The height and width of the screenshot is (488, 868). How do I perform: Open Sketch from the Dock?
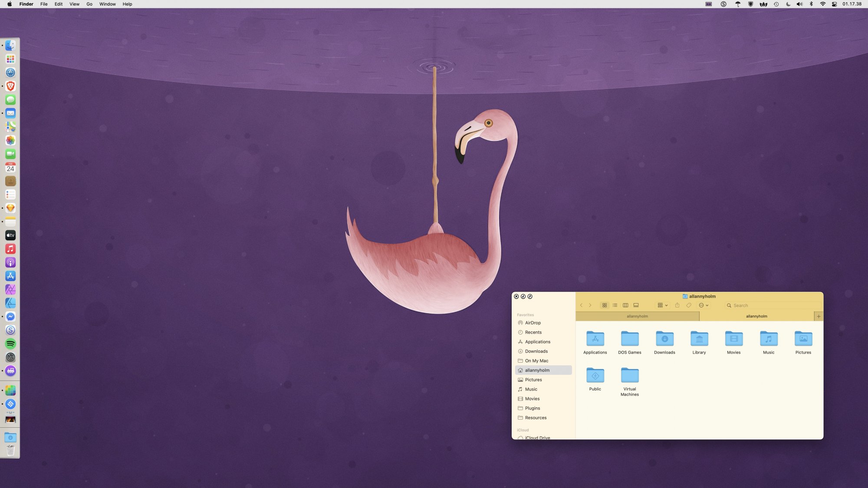[x=10, y=208]
